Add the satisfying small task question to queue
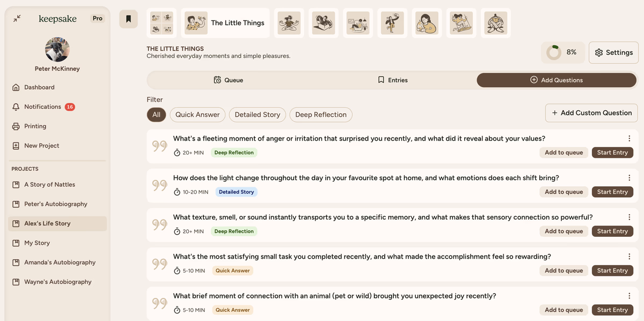Viewport: 644px width, 321px height. click(x=563, y=271)
